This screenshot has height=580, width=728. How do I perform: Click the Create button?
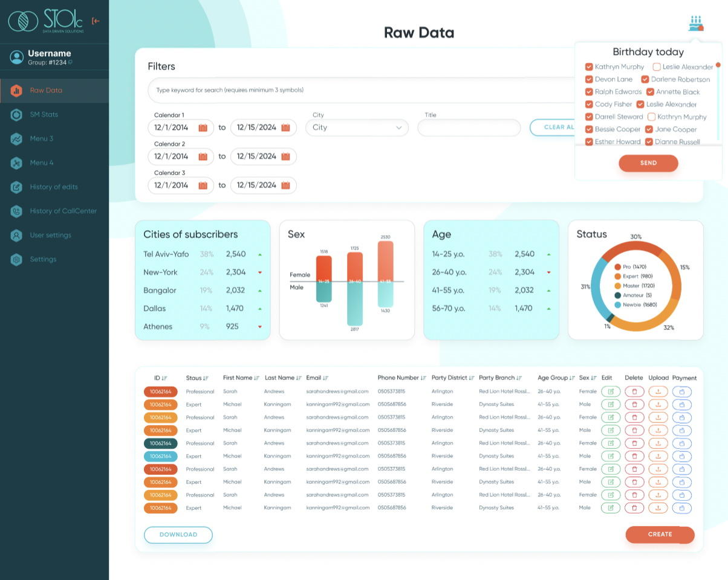(660, 535)
